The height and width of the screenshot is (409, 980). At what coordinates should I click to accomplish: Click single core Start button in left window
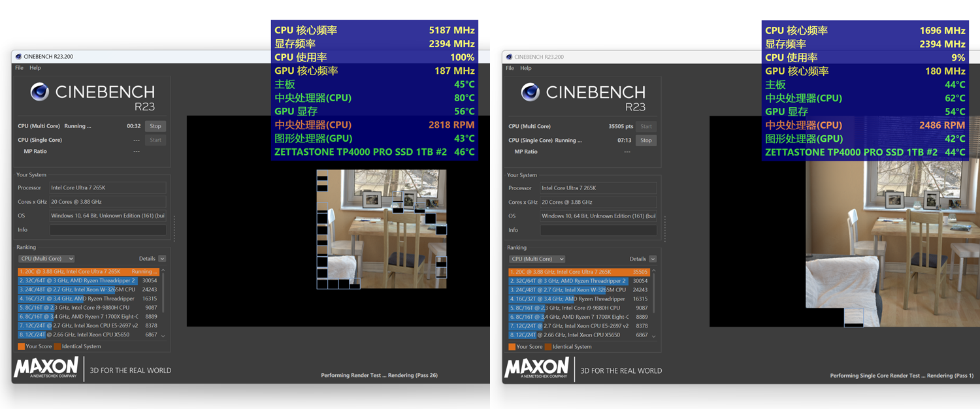(155, 140)
